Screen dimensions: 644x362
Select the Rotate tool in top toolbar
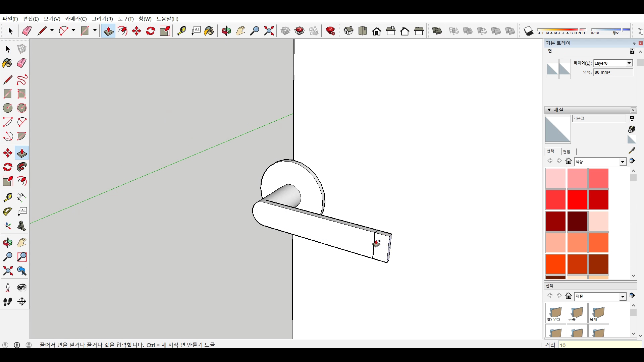[x=151, y=31]
